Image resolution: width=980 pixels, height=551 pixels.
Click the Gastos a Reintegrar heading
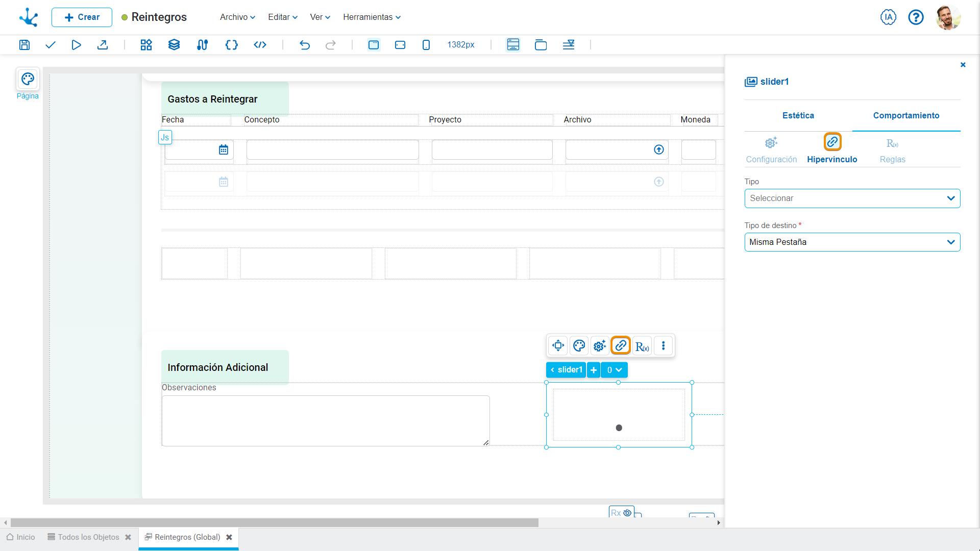(213, 99)
